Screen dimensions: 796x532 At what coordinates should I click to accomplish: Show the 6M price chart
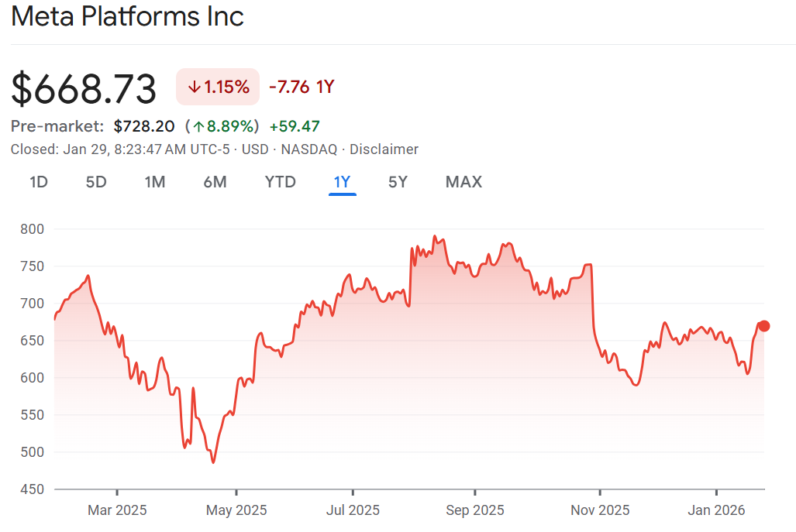(215, 182)
